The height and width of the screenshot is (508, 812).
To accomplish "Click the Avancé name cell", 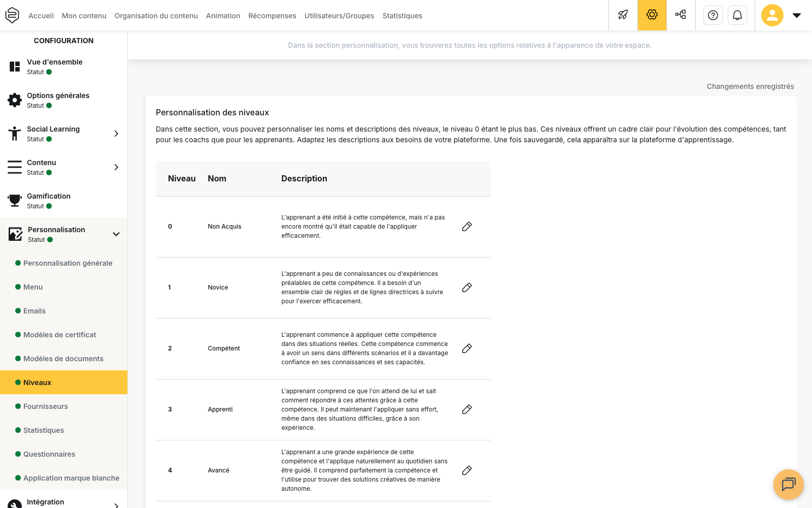I will (x=218, y=470).
